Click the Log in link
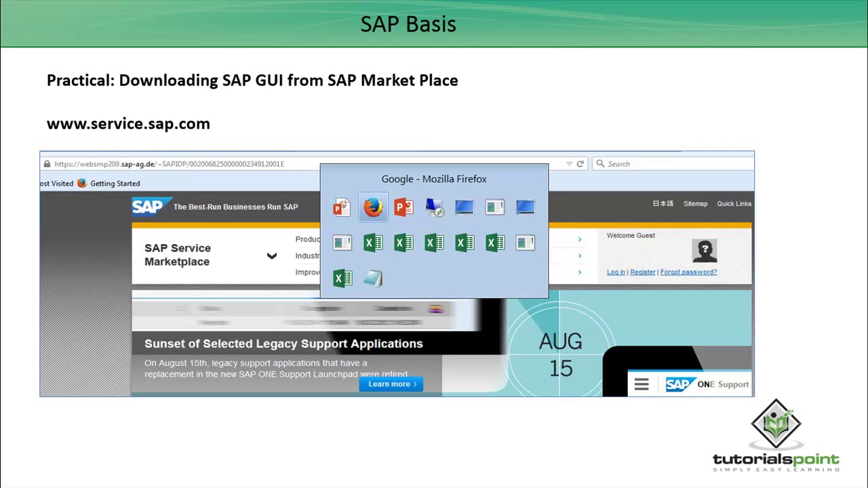This screenshot has height=488, width=868. [616, 272]
